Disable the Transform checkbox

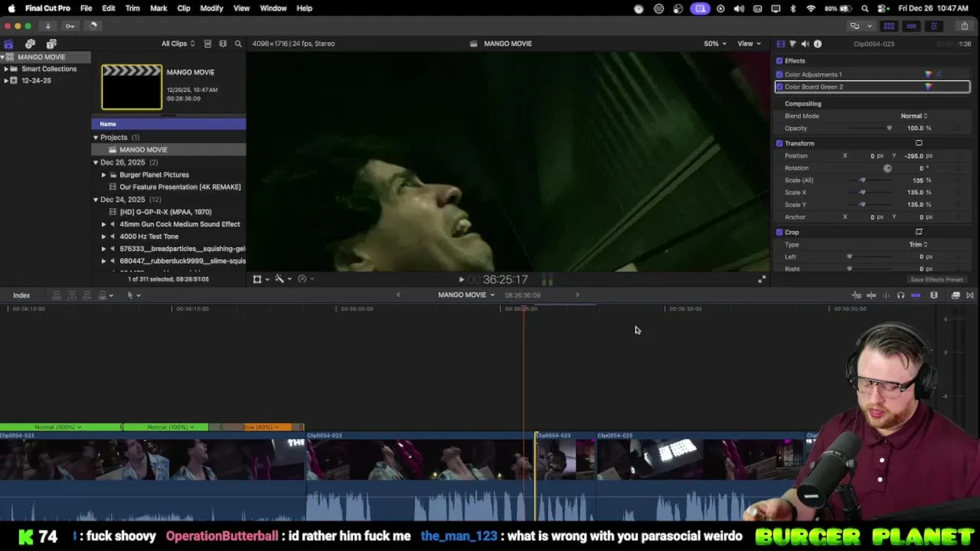click(779, 143)
